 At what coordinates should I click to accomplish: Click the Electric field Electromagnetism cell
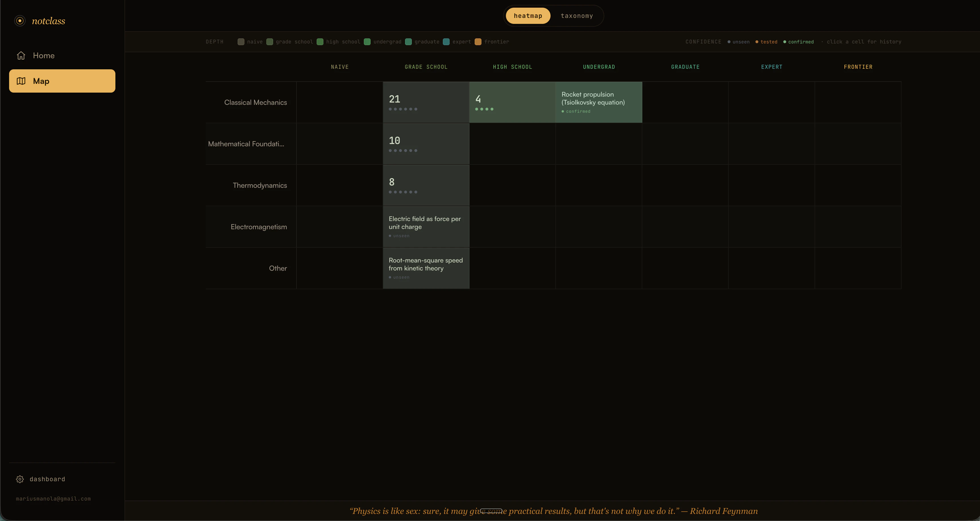[x=426, y=226]
